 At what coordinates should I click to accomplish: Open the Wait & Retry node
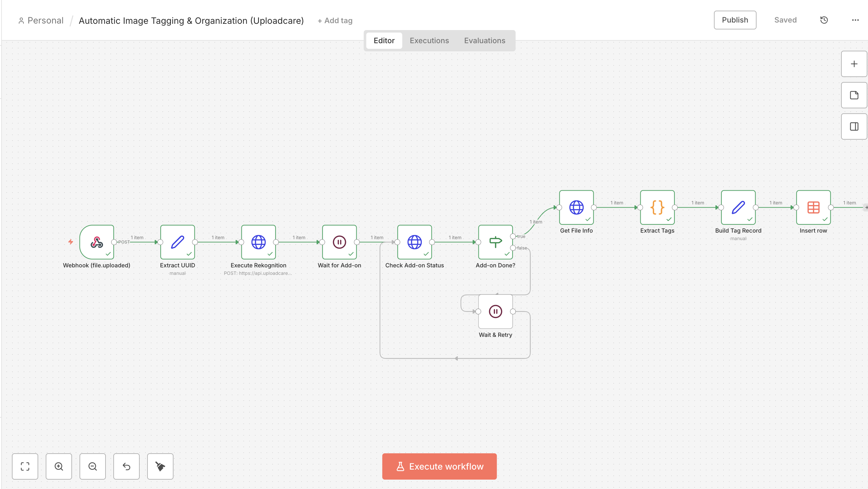click(x=495, y=311)
